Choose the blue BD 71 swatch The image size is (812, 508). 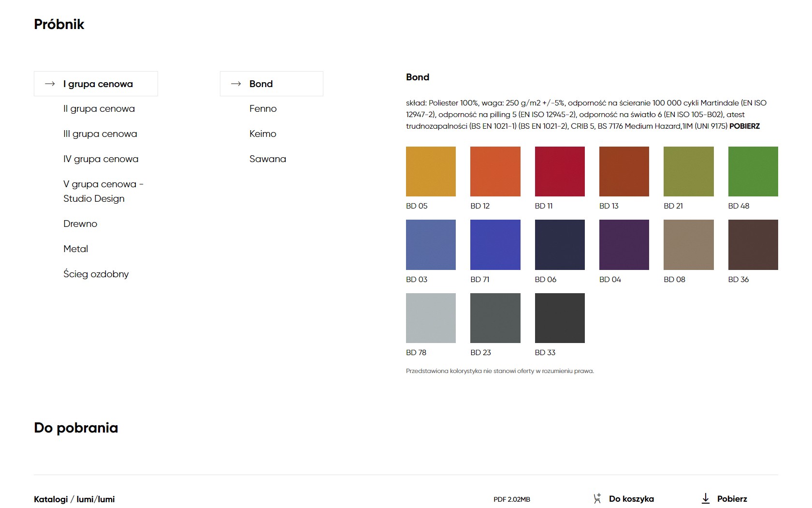[x=495, y=245]
